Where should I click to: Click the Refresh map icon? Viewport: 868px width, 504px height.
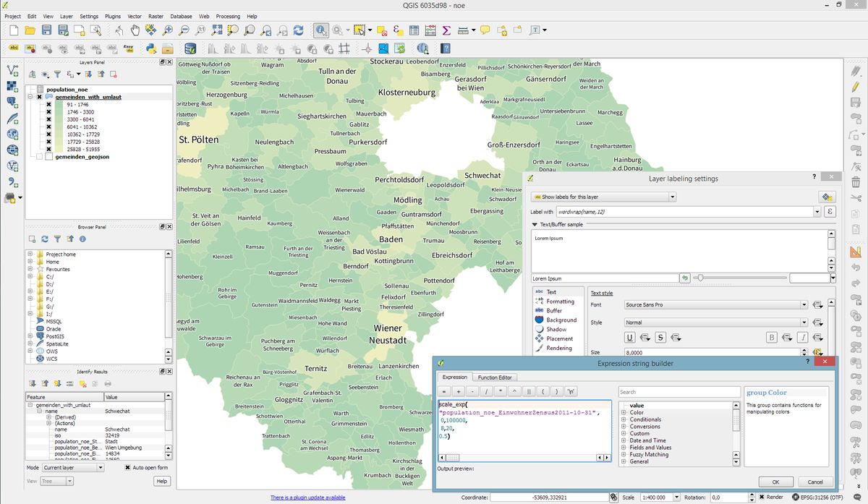298,30
